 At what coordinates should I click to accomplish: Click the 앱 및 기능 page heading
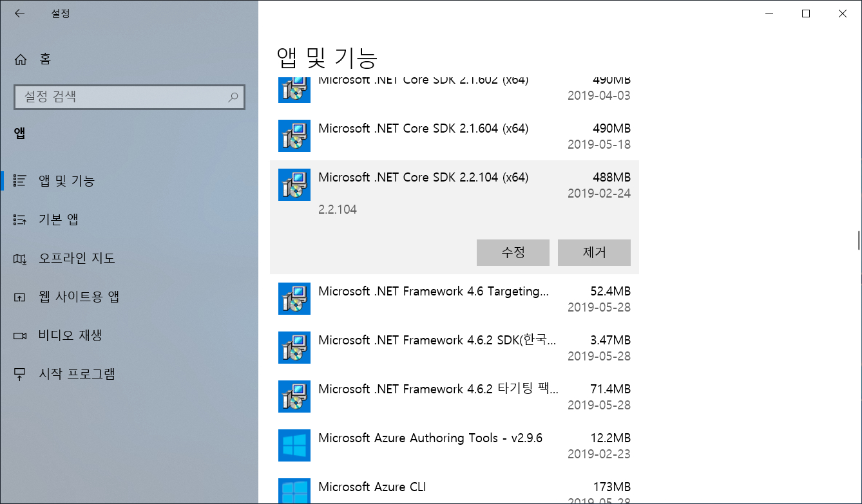tap(327, 57)
